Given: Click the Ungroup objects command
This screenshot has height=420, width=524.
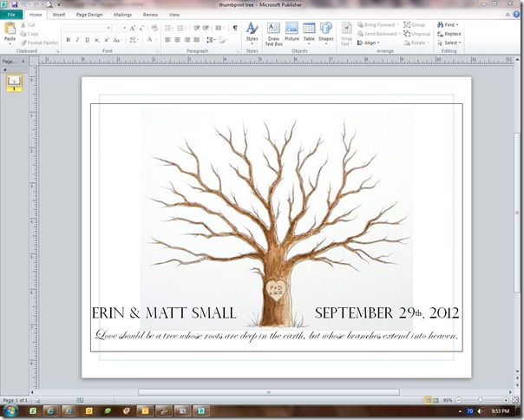Looking at the screenshot, I should pos(416,34).
